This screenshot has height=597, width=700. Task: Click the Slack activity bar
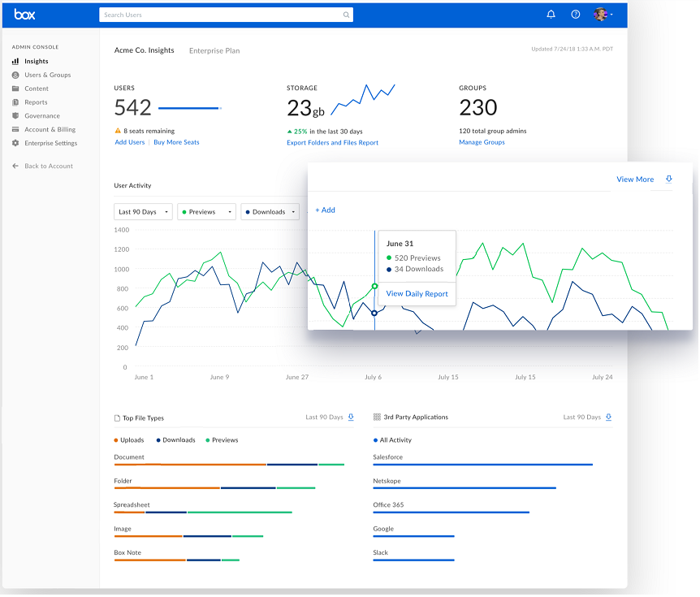click(x=414, y=560)
